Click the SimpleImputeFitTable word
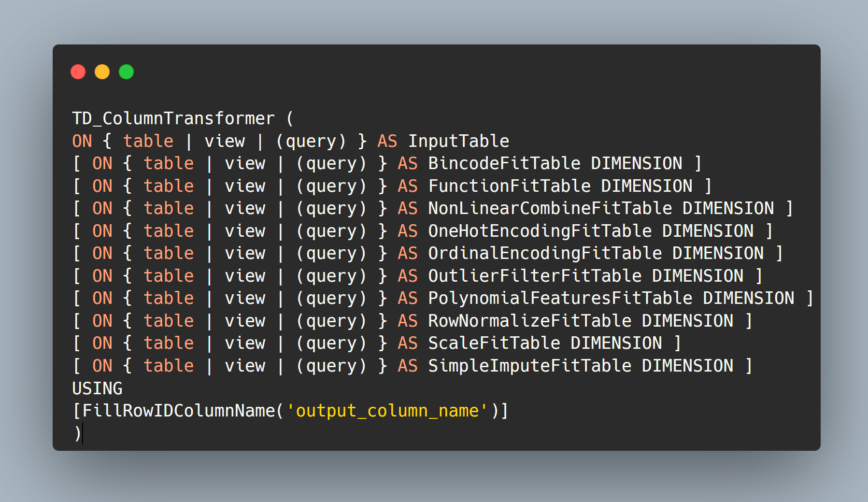868x502 pixels. [529, 366]
